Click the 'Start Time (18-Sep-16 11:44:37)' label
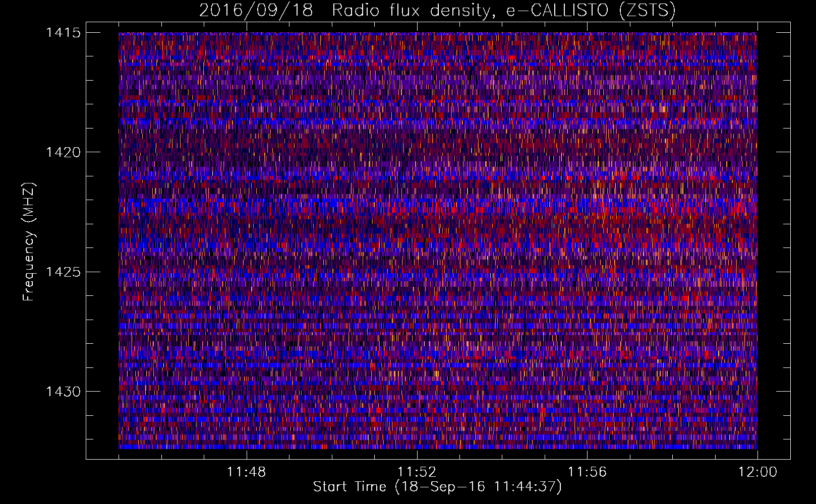Image resolution: width=816 pixels, height=504 pixels. [437, 487]
